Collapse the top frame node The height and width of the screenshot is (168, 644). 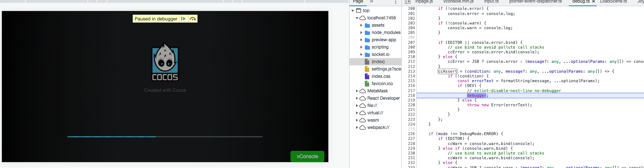tap(353, 11)
